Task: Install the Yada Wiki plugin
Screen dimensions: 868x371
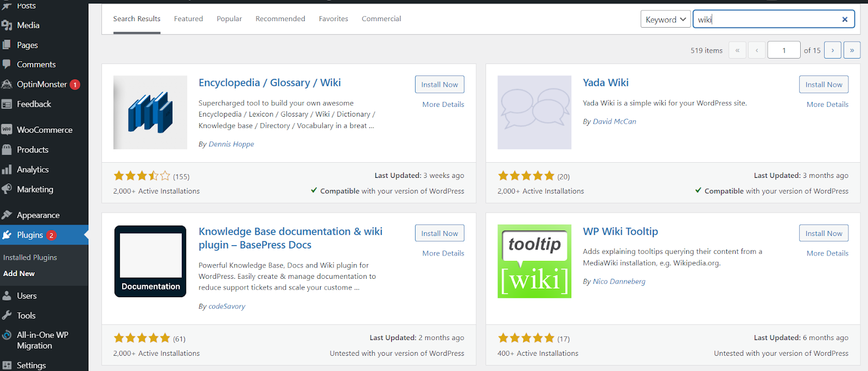Action: click(824, 84)
